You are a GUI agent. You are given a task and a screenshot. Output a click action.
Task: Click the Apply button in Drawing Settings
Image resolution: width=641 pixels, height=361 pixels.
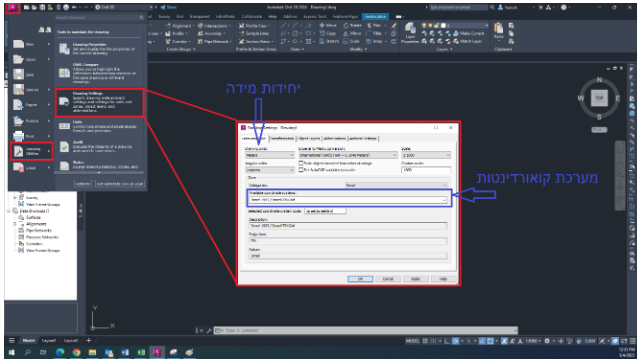(x=415, y=279)
